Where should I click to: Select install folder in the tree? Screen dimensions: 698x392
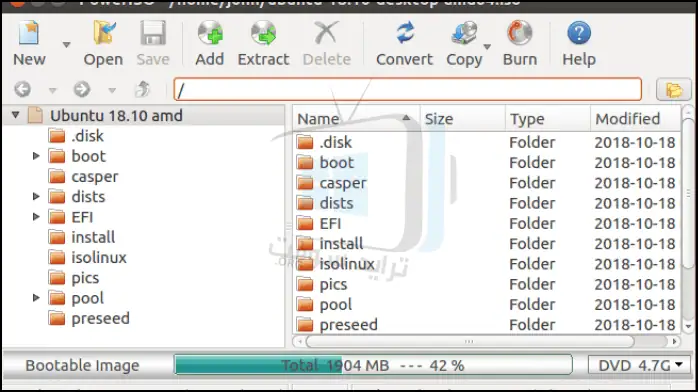pyautogui.click(x=93, y=238)
